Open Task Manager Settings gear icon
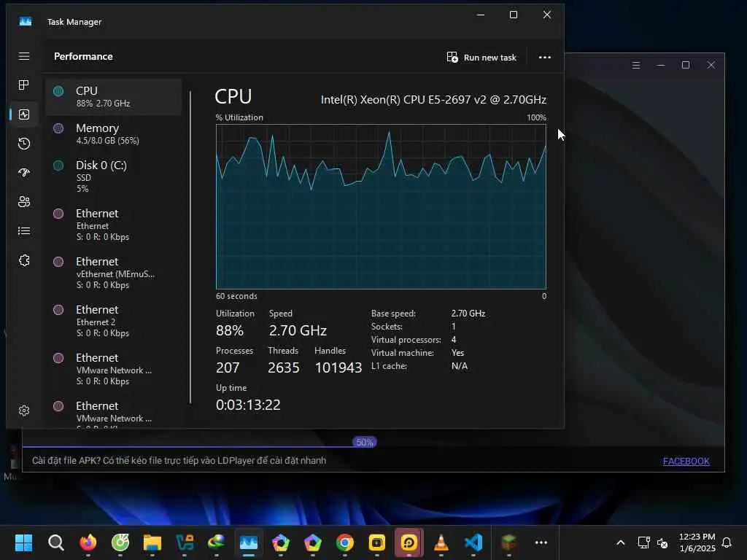Screen dimensions: 747x560 24,411
